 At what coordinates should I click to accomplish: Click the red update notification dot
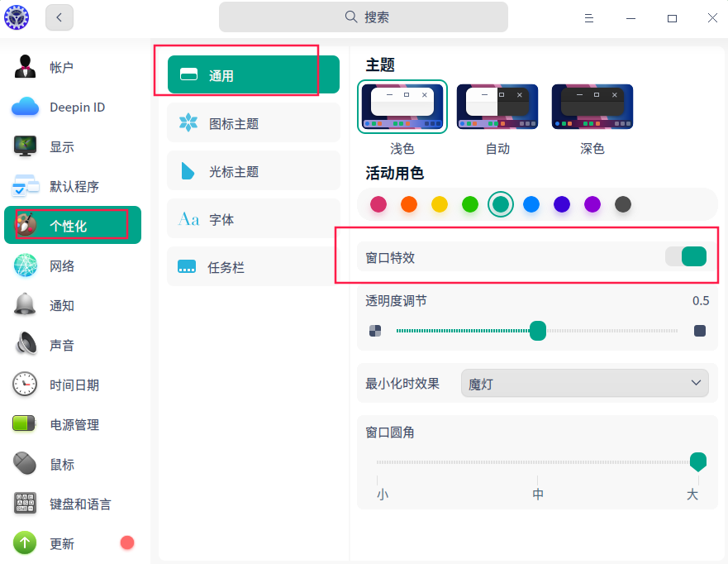tap(127, 542)
